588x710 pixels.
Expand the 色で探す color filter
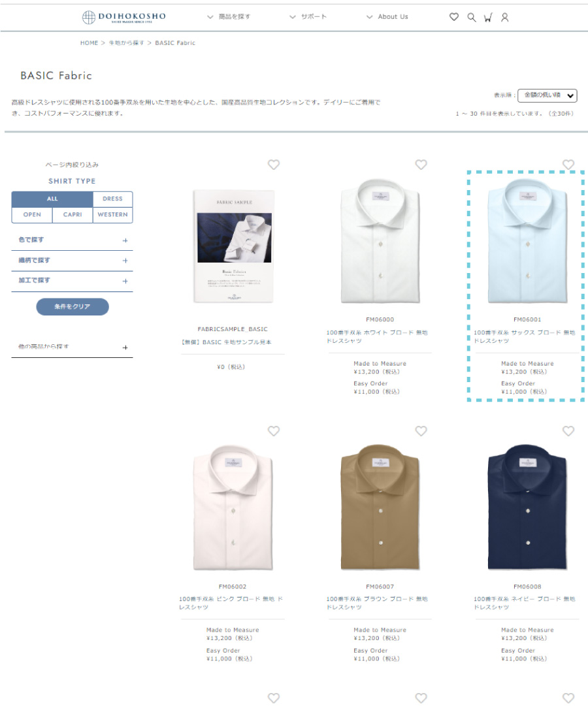point(72,240)
